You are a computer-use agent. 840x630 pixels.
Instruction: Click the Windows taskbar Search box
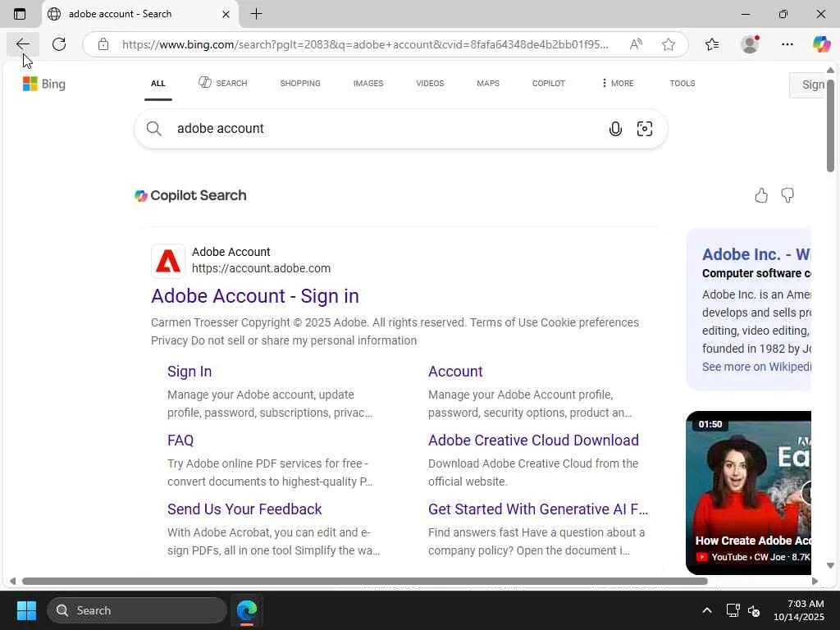pyautogui.click(x=137, y=610)
